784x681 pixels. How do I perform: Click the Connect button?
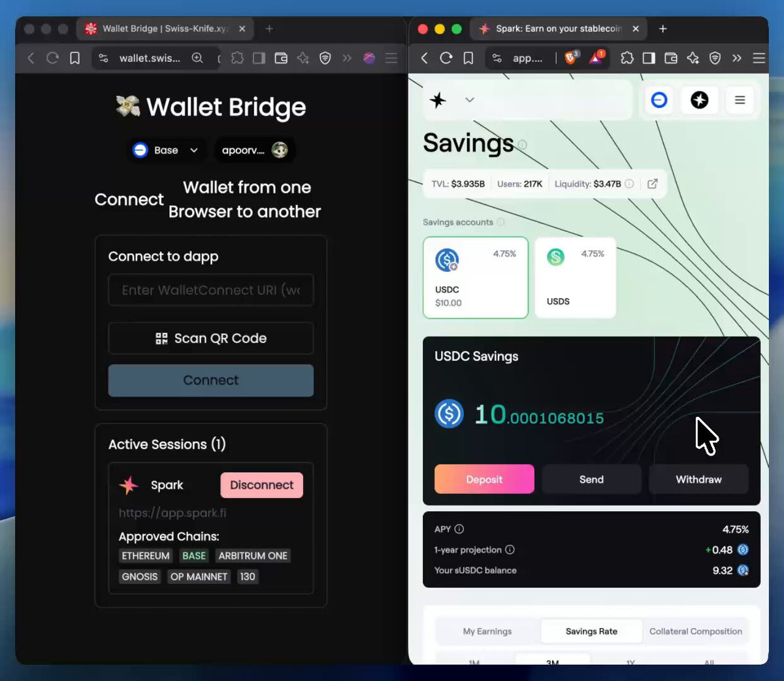pos(211,380)
